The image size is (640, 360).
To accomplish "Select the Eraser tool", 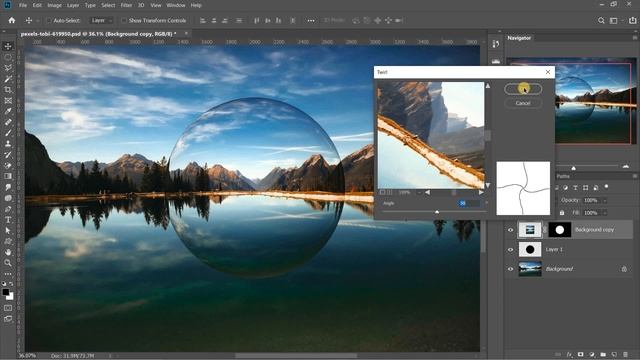I will coord(8,165).
